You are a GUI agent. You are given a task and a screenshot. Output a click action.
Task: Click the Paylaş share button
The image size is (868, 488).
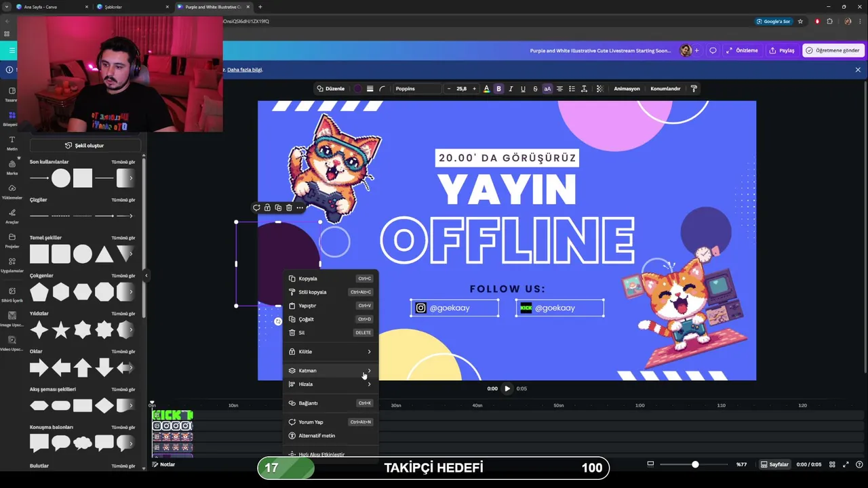[782, 50]
